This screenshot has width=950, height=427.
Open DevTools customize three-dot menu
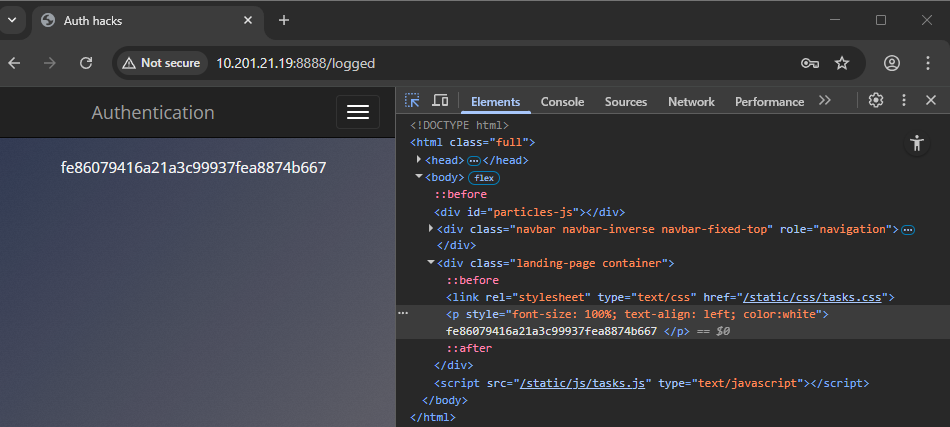click(x=904, y=101)
